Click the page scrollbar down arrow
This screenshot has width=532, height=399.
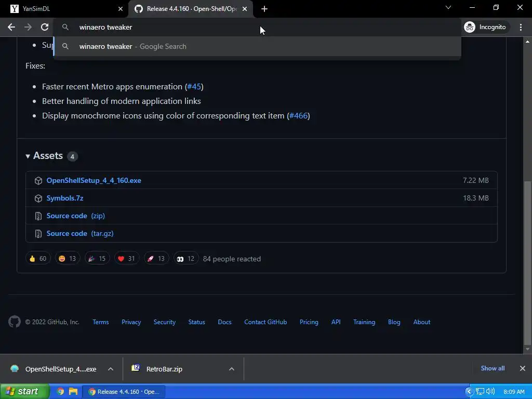click(527, 349)
